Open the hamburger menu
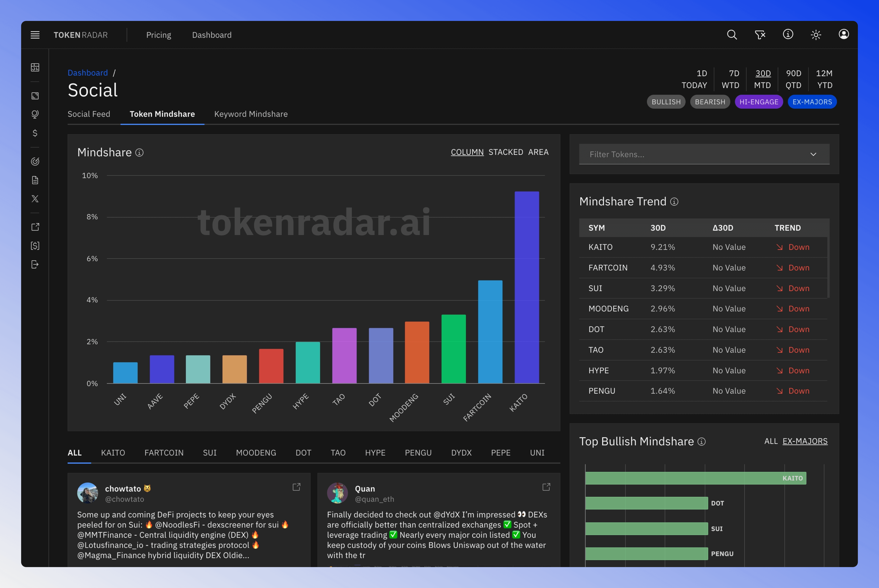This screenshot has width=879, height=588. 35,35
